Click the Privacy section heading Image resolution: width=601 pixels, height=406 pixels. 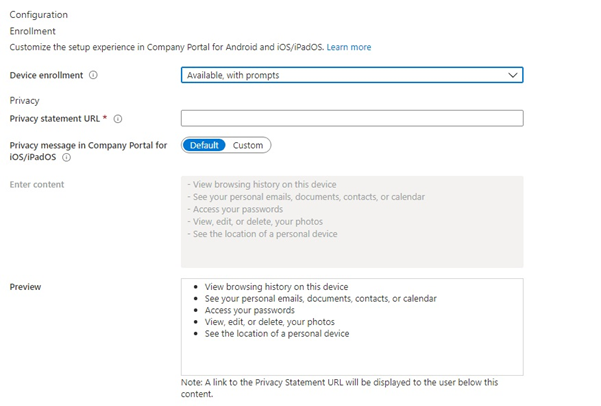[x=25, y=100]
